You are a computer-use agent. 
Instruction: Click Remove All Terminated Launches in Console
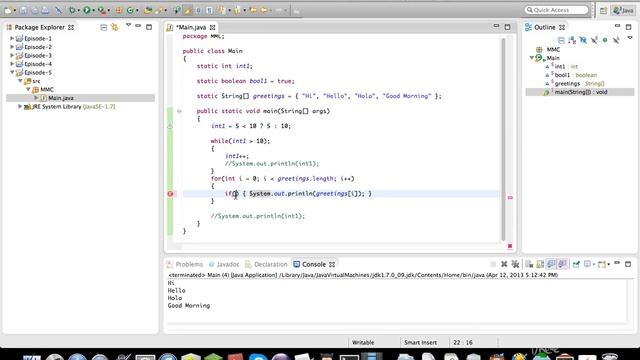(x=515, y=264)
